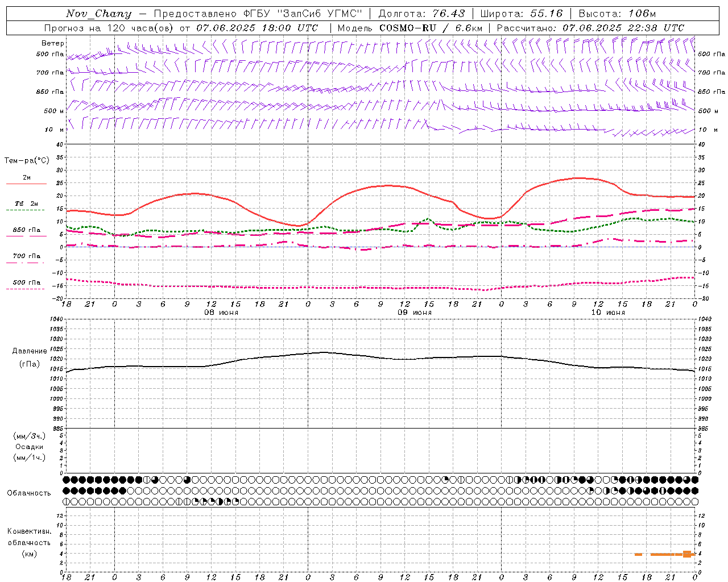
Task: Click the (мм/3ч.) precipitation unit label
Action: [30, 436]
